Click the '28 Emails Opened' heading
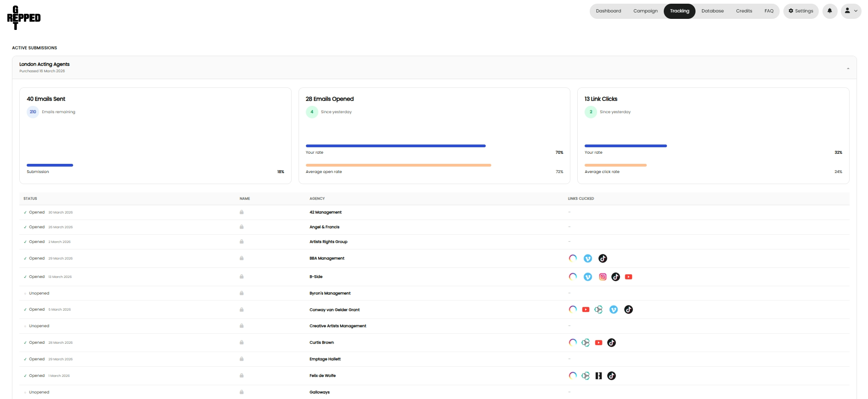868x399 pixels. (x=330, y=99)
